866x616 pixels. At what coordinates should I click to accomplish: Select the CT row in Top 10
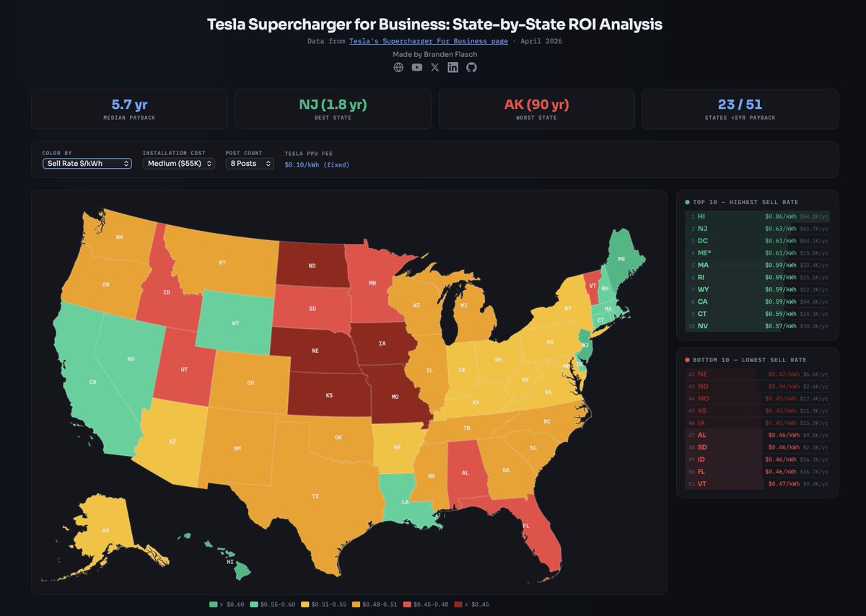[757, 314]
